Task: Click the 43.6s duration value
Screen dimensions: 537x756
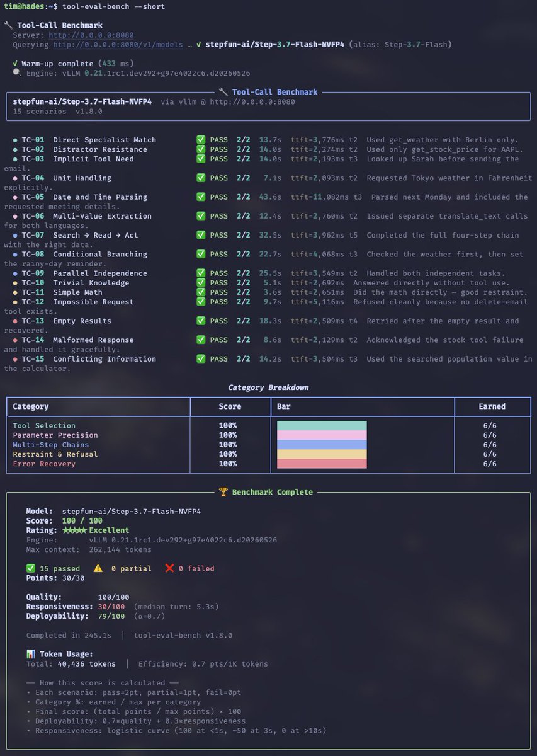Action: coord(270,197)
